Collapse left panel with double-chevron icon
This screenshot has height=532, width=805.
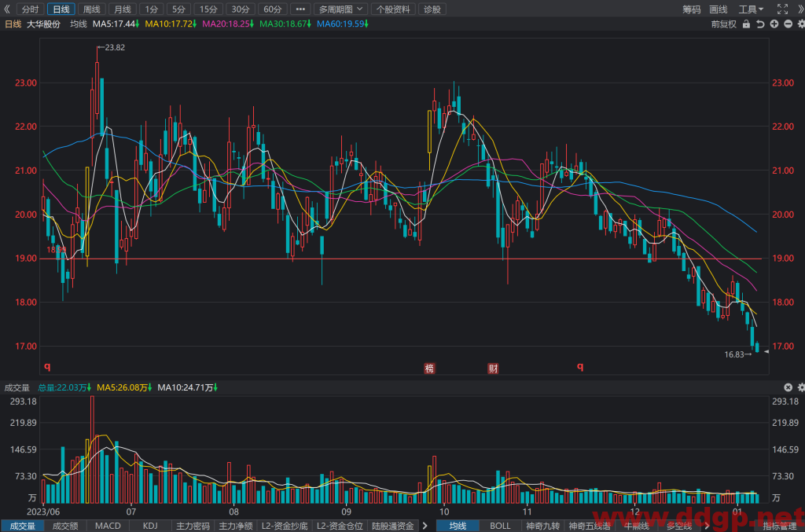[6, 9]
